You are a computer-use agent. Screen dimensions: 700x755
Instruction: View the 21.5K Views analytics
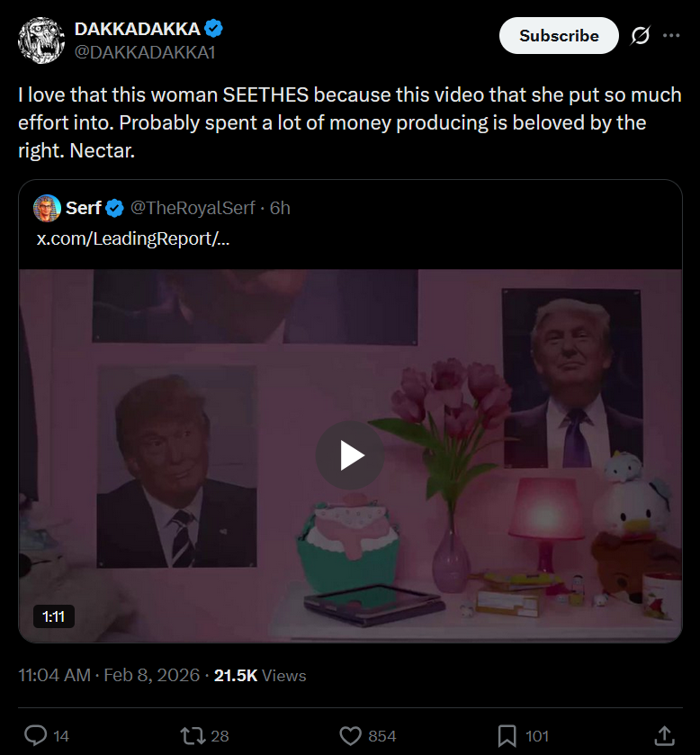(x=260, y=675)
